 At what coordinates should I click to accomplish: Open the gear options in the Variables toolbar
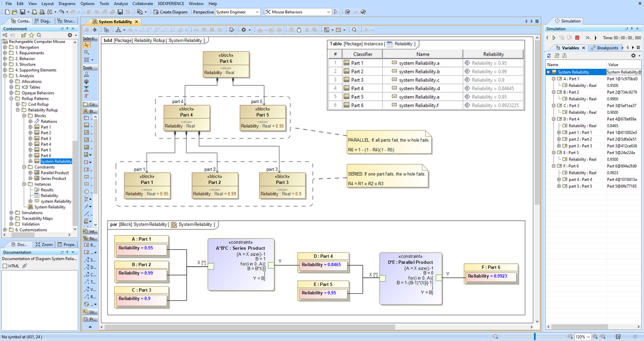[634, 56]
